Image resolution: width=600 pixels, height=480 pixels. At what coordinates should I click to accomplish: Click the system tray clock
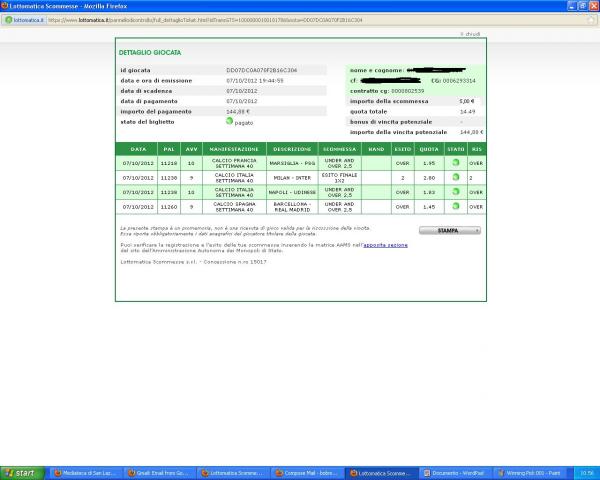(x=587, y=472)
